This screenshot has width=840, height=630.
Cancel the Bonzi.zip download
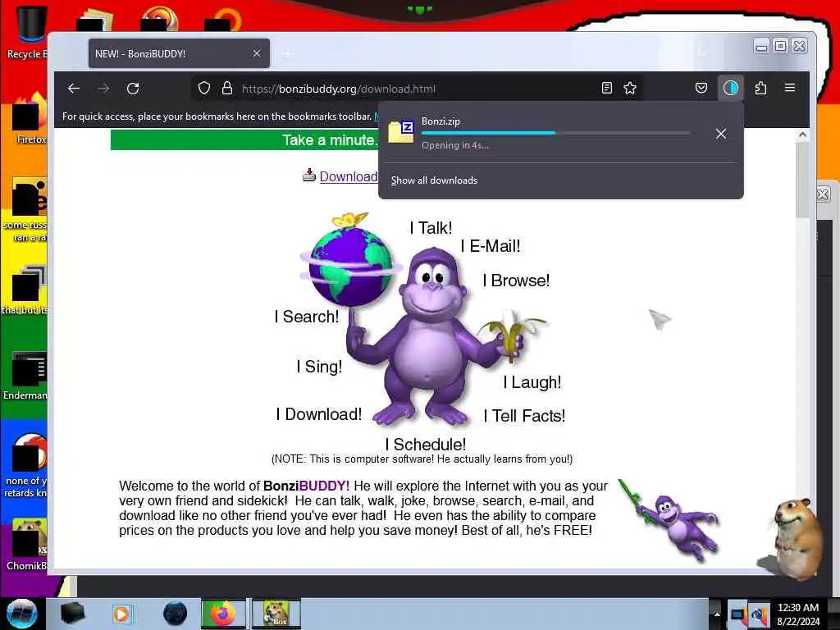pos(721,134)
